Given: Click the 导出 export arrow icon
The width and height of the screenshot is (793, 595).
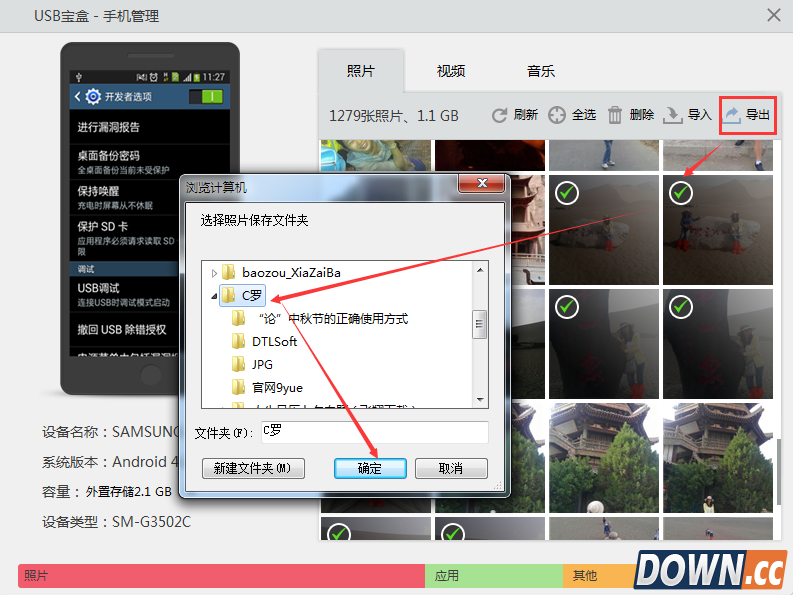Looking at the screenshot, I should (x=732, y=115).
